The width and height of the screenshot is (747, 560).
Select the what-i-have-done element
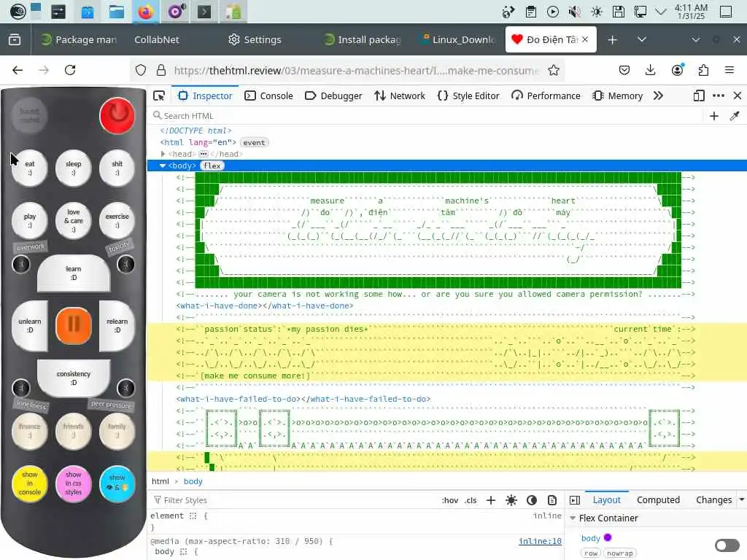point(264,306)
